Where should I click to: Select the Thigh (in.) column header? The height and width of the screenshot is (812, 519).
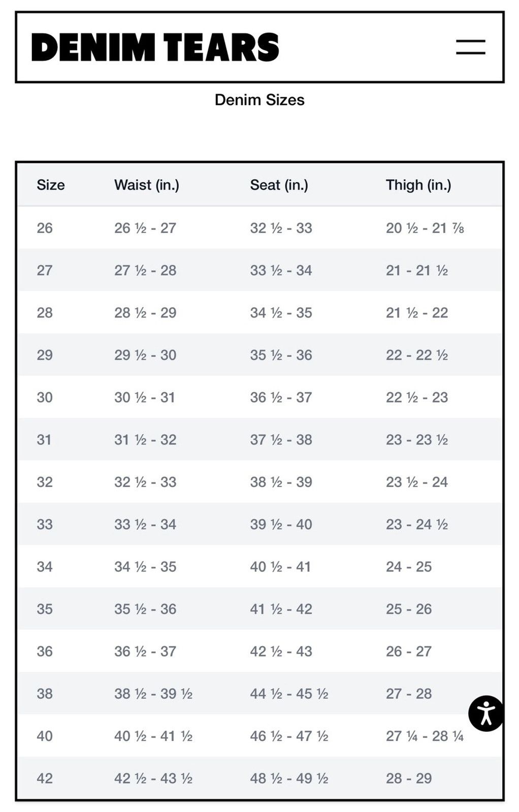pyautogui.click(x=418, y=185)
